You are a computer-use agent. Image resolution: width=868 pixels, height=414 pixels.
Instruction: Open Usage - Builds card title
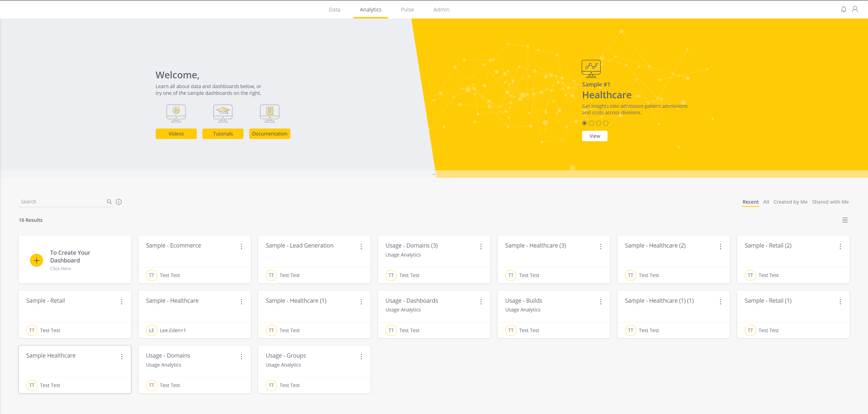pos(523,300)
